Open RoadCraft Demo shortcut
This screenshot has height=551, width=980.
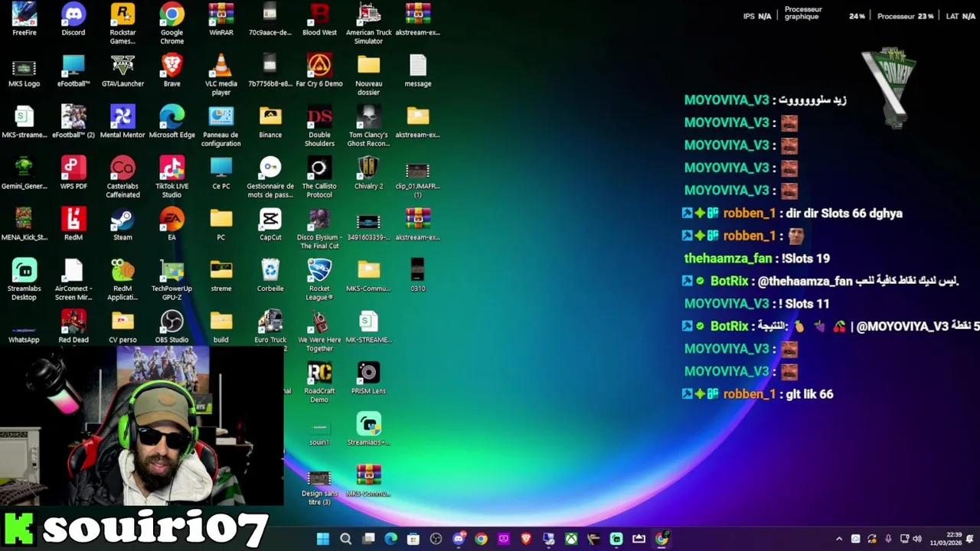point(319,383)
